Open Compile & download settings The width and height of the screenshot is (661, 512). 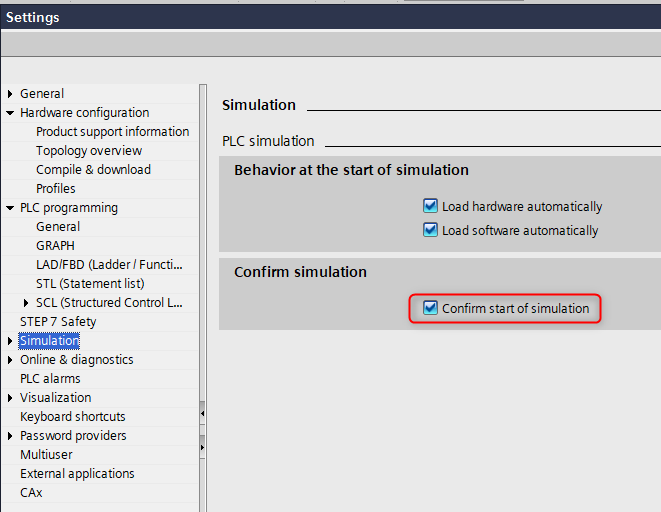tap(93, 170)
